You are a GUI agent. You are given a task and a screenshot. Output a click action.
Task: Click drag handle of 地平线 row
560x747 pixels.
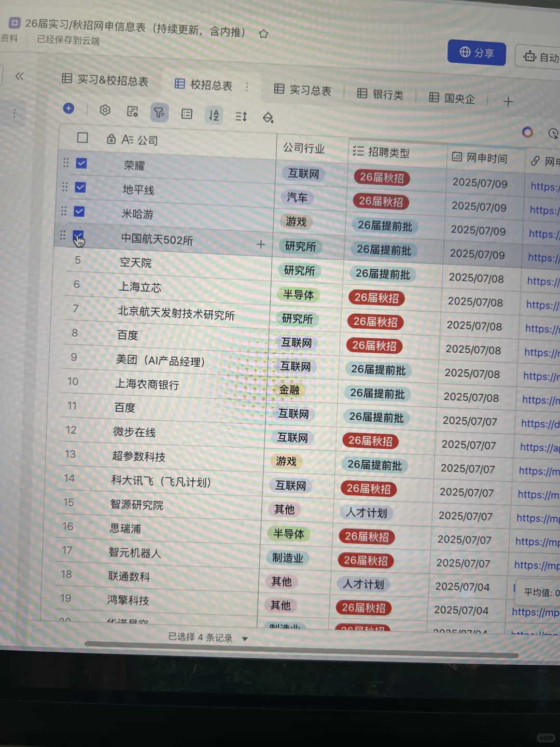[65, 187]
